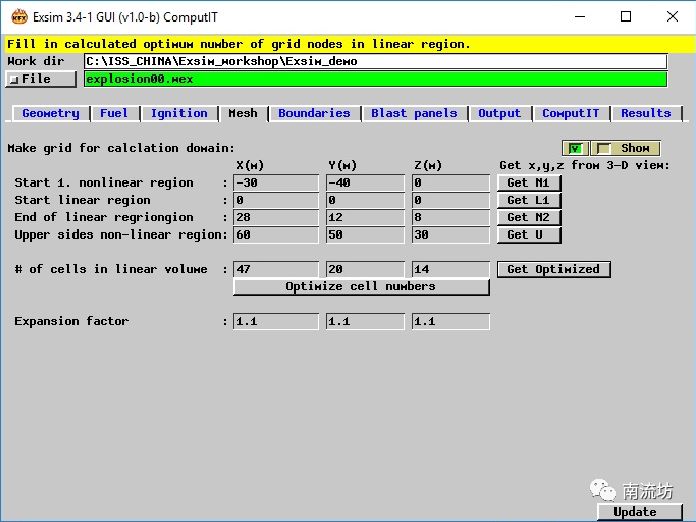The width and height of the screenshot is (696, 522).
Task: Click the X expansion factor field
Action: pos(275,321)
